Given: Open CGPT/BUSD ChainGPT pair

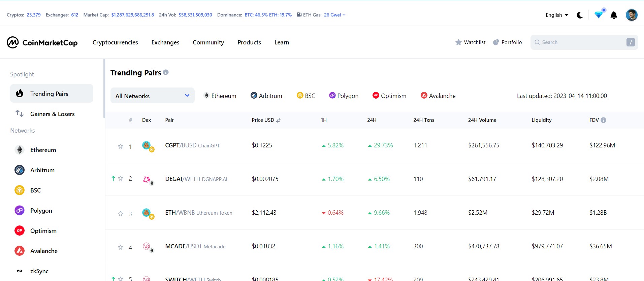Looking at the screenshot, I should pos(192,145).
